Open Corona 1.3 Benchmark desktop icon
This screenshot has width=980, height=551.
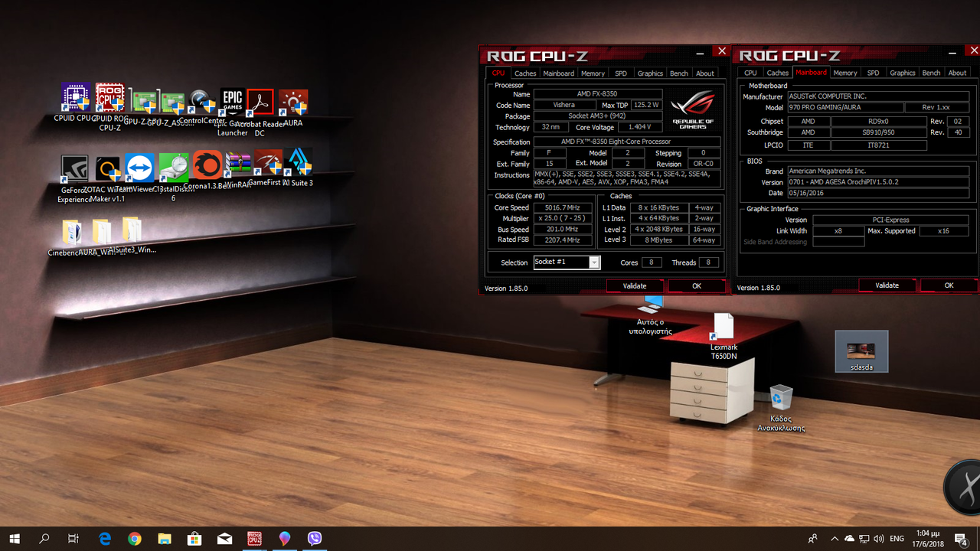coord(207,165)
